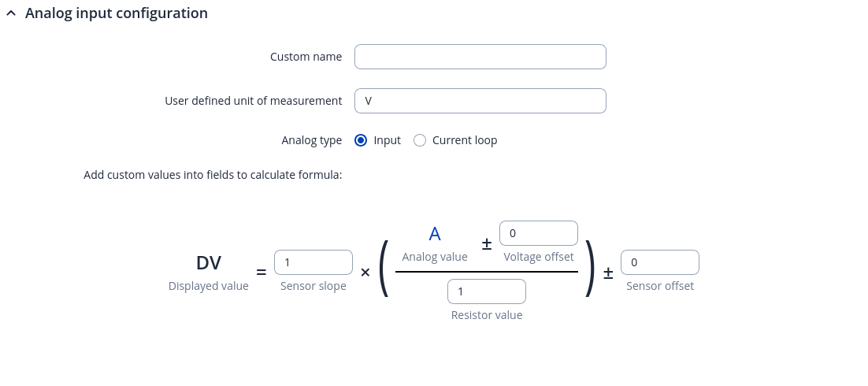Click the Current loop label text

point(465,140)
